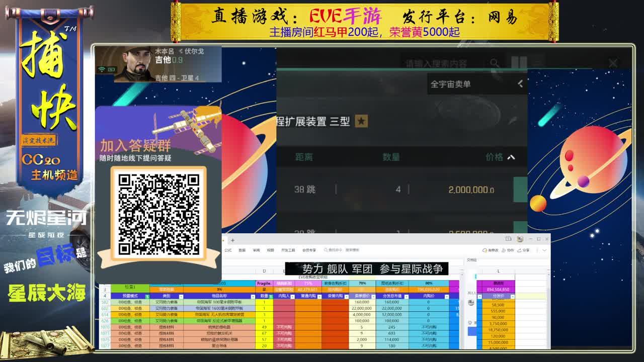Toggle the filter on the 数量 column header
This screenshot has width=644, height=362.
tap(271, 296)
